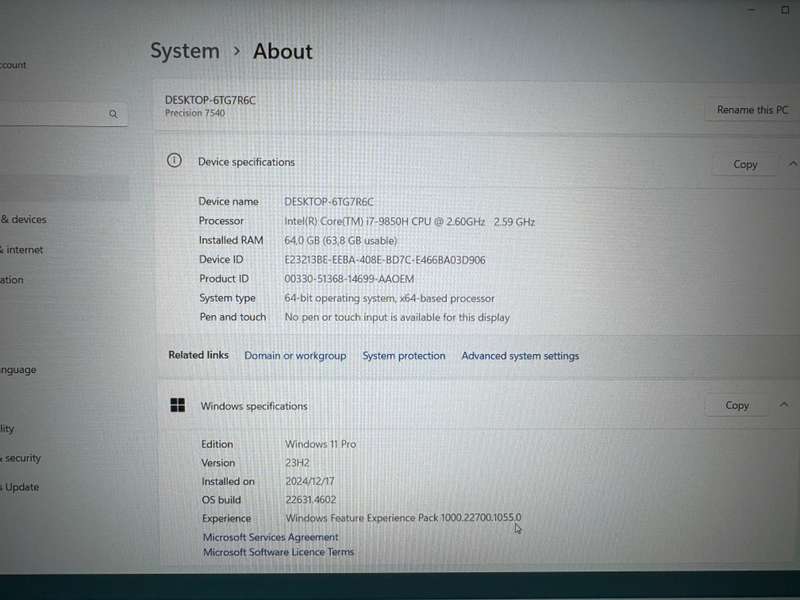Select the DESKTOP-6TG7R6C device name value
This screenshot has width=800, height=600.
tap(329, 202)
